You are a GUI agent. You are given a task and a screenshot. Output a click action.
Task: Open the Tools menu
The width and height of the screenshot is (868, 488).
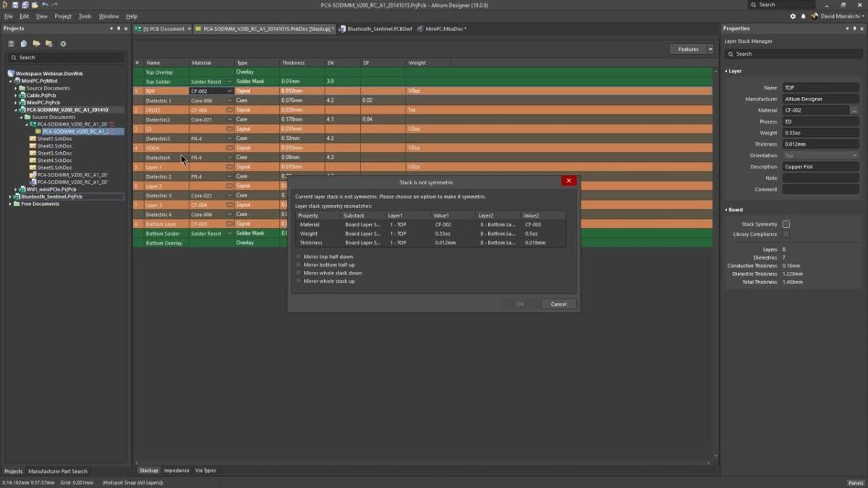[x=83, y=15]
